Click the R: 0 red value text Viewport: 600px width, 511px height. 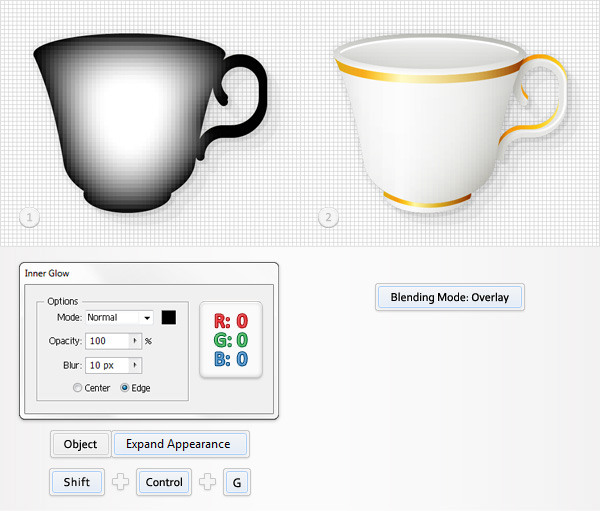click(x=231, y=321)
